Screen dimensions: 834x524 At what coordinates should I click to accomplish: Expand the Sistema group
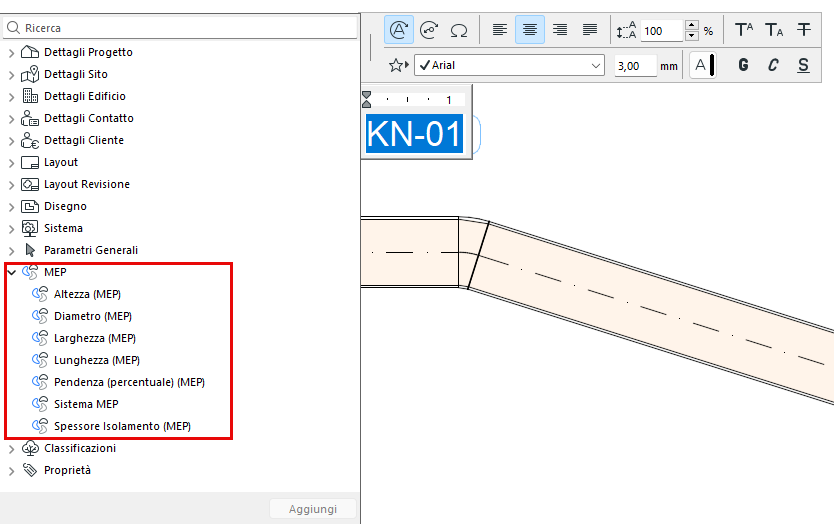pos(12,229)
